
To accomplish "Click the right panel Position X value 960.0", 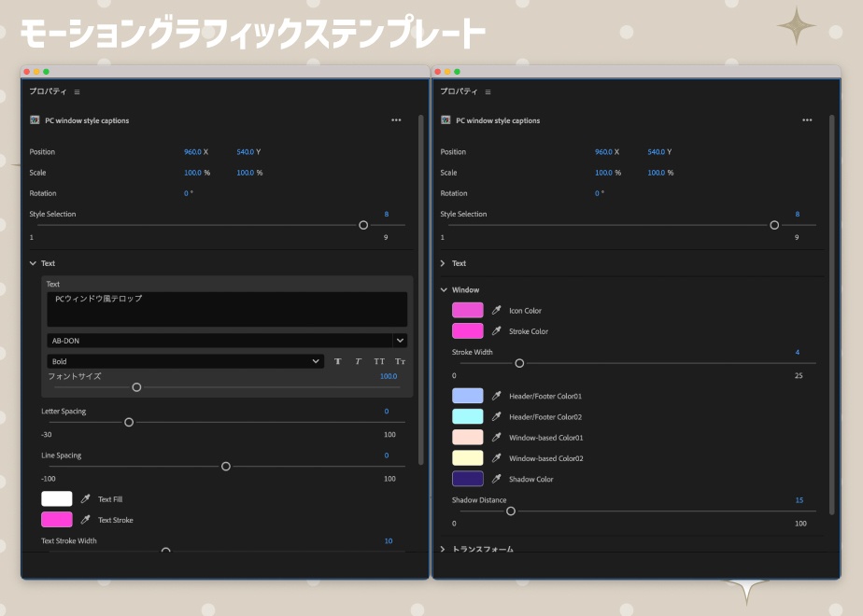I will click(603, 152).
